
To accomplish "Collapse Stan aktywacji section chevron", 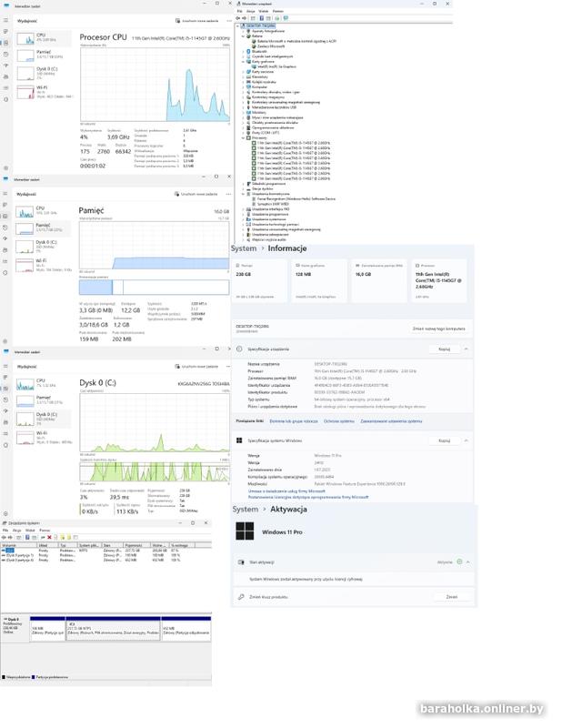I will click(x=467, y=561).
